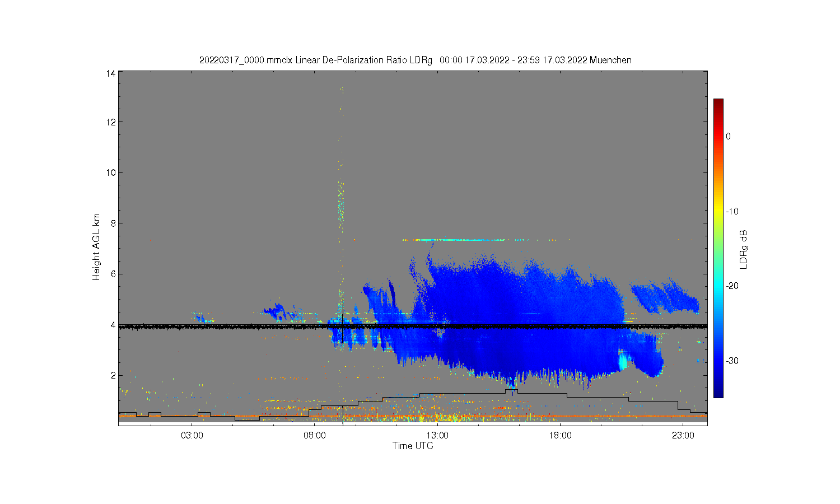The width and height of the screenshot is (840, 504).
Task: Click the dark red top of the colorbar
Action: pos(718,103)
